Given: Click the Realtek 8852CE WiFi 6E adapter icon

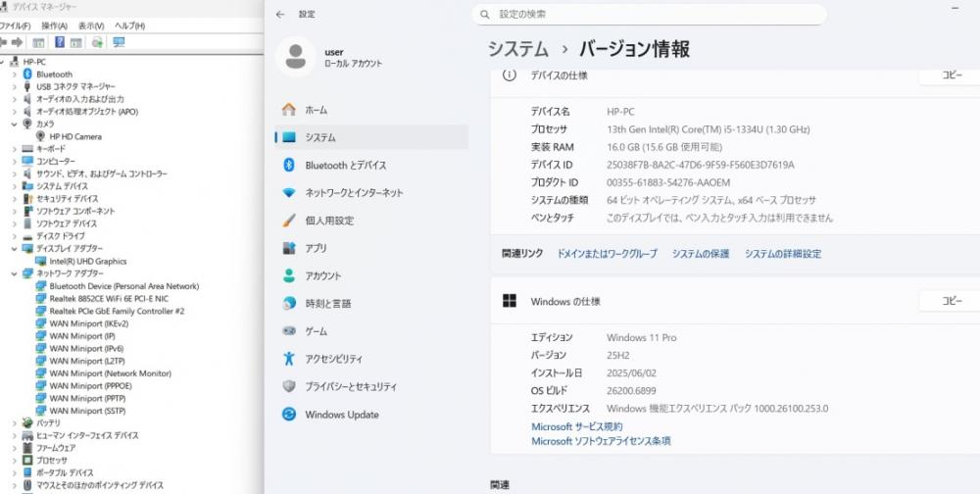Looking at the screenshot, I should coord(40,298).
